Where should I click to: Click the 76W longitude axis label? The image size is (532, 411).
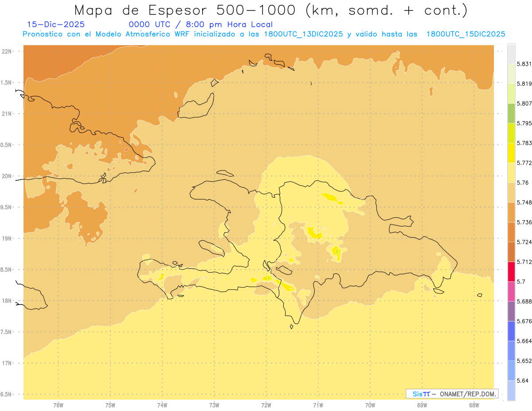tap(58, 405)
